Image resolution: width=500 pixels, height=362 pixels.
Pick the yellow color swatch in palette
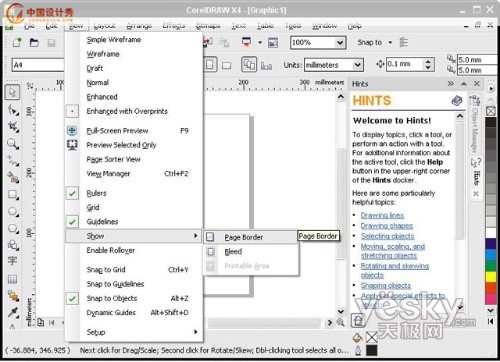click(491, 277)
